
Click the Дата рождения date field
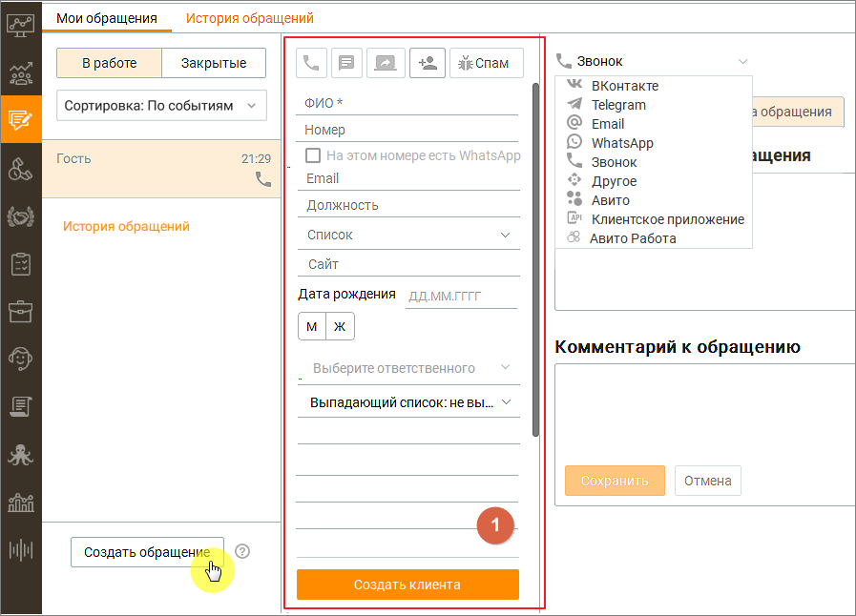click(x=461, y=297)
